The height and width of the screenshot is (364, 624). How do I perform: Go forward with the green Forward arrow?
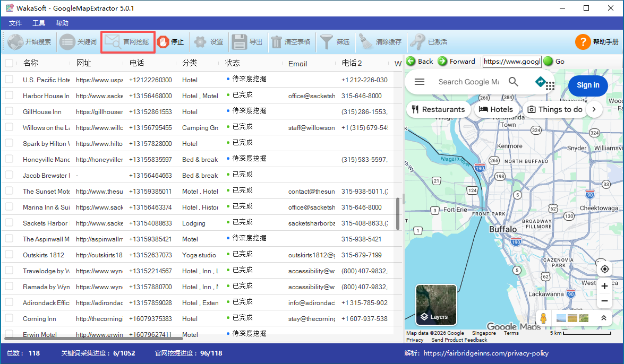[442, 61]
